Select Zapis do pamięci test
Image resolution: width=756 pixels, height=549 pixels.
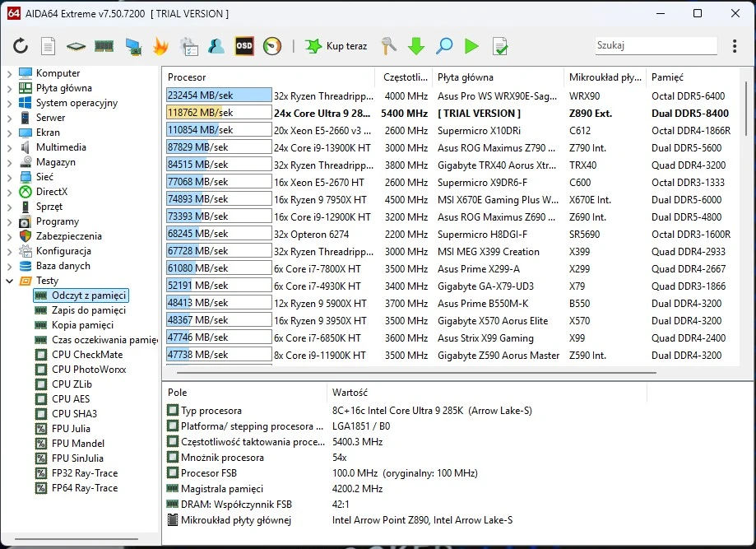click(x=88, y=310)
